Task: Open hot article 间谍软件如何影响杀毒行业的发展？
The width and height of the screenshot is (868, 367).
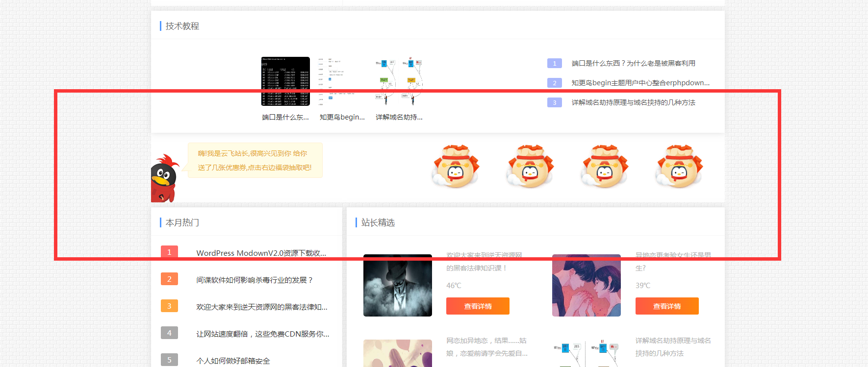Action: [255, 280]
